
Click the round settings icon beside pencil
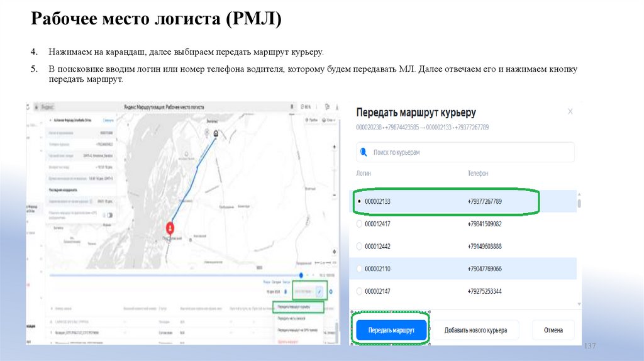(331, 292)
